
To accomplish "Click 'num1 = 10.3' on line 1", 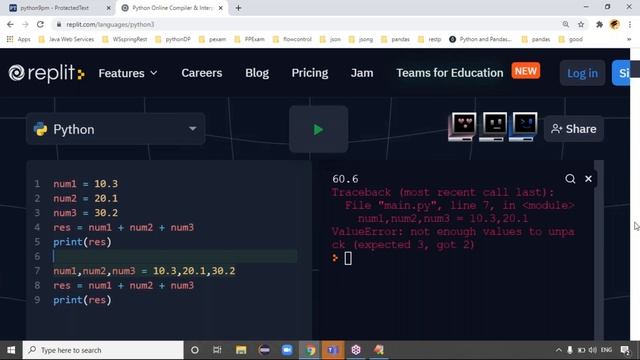I will click(85, 184).
